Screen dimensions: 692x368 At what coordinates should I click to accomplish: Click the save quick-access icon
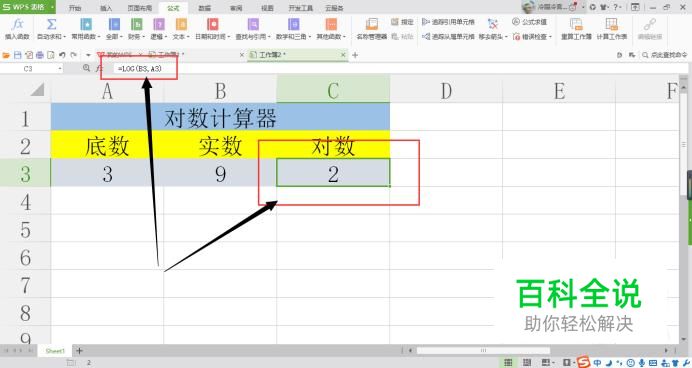click(17, 55)
